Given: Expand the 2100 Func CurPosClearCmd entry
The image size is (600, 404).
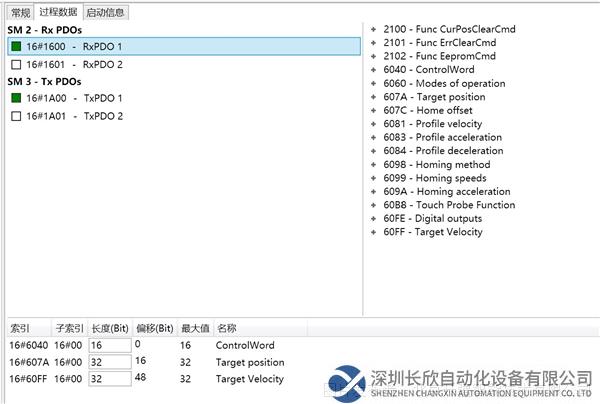Looking at the screenshot, I should click(374, 29).
